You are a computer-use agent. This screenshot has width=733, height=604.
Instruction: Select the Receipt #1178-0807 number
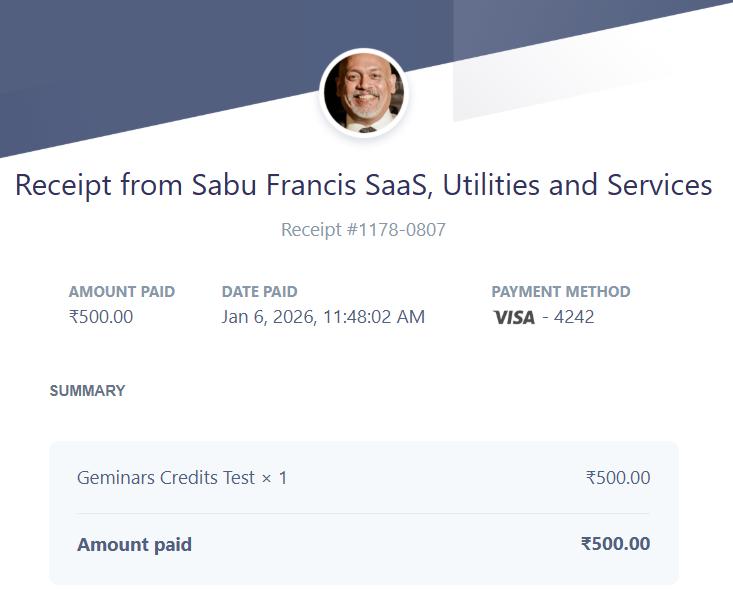[x=363, y=230]
